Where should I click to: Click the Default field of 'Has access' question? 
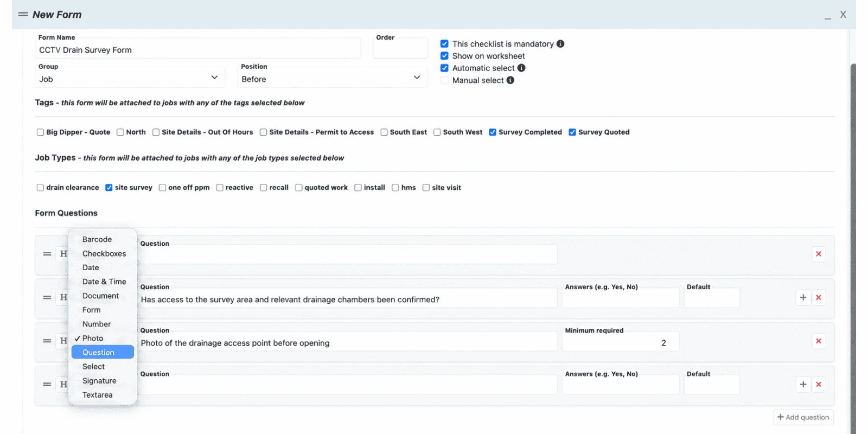pyautogui.click(x=712, y=299)
